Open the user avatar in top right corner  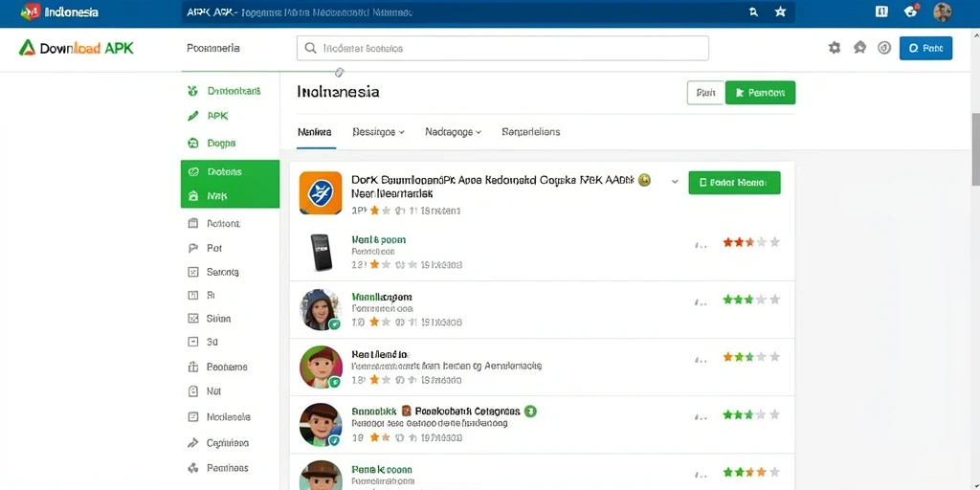(x=942, y=11)
